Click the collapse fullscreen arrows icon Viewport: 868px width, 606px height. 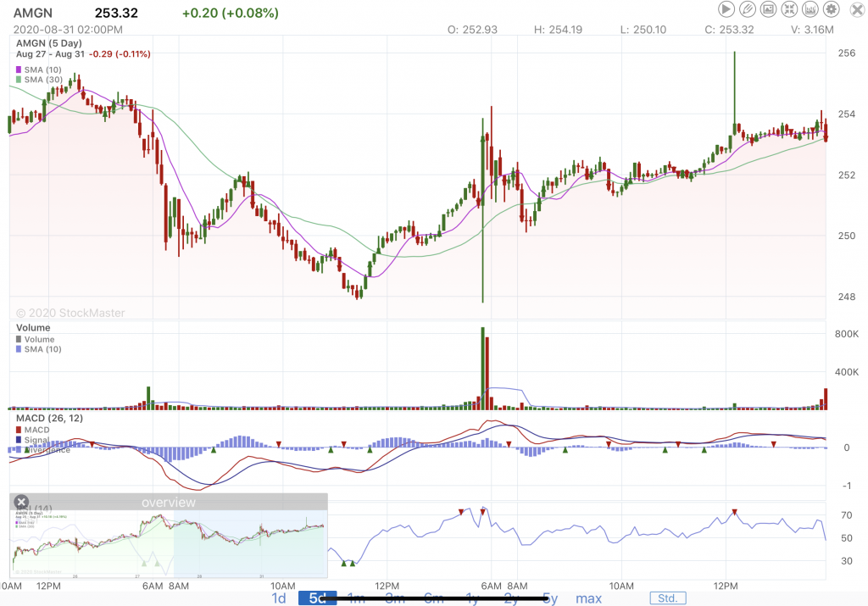(x=790, y=9)
